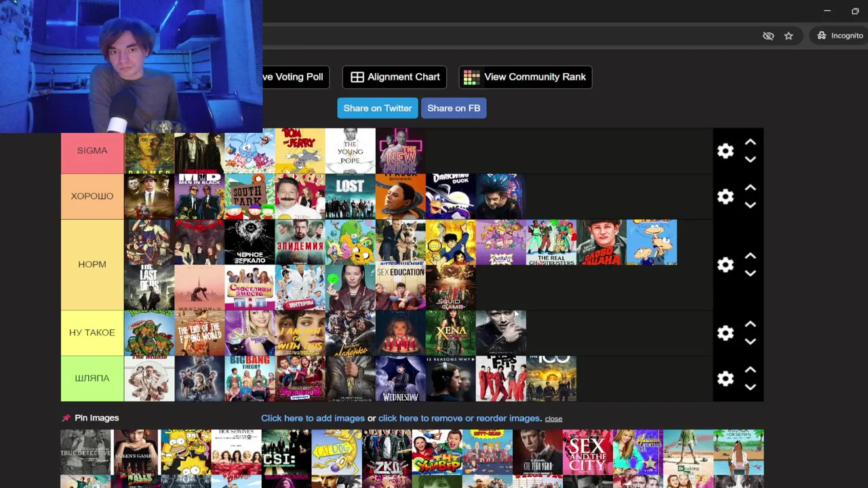Open settings gear for ХОРОШО tier
The height and width of the screenshot is (488, 868).
pyautogui.click(x=726, y=197)
